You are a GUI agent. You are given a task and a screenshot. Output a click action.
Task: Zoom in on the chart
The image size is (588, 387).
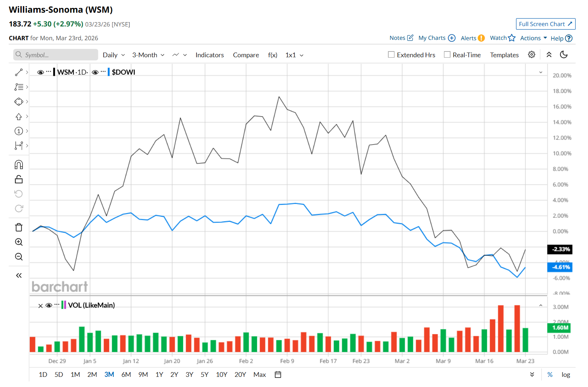(19, 242)
